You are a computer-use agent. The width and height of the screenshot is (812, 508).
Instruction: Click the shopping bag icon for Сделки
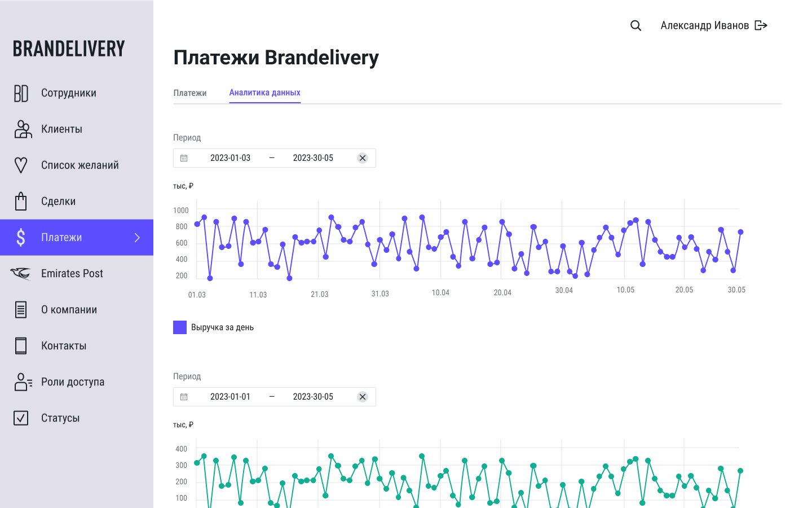click(x=21, y=202)
